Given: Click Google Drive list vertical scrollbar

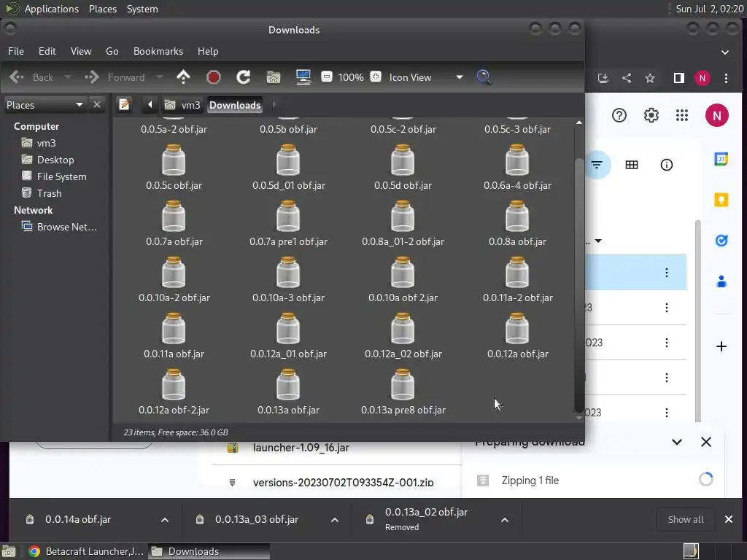Looking at the screenshot, I should [x=698, y=322].
